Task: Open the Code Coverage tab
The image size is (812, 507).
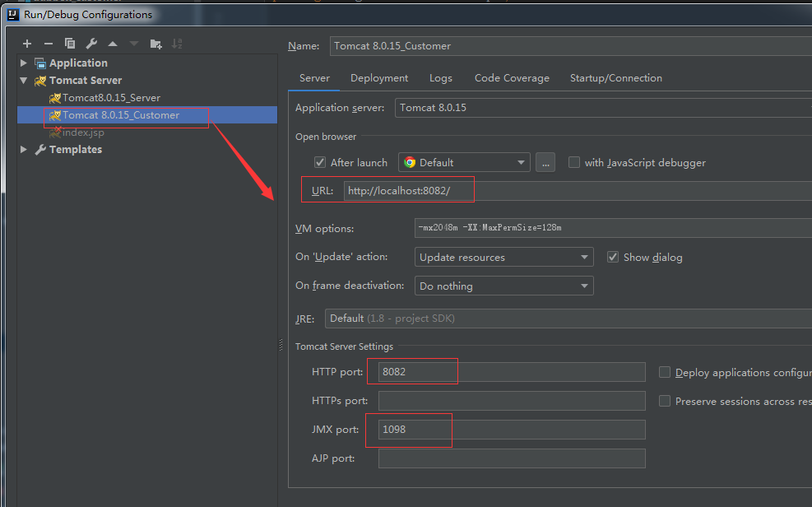Action: (512, 78)
